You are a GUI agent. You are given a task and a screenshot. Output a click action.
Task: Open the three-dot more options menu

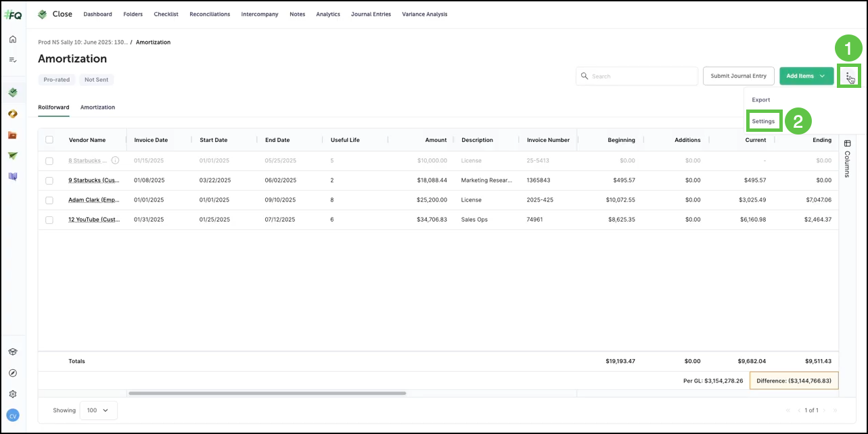848,76
